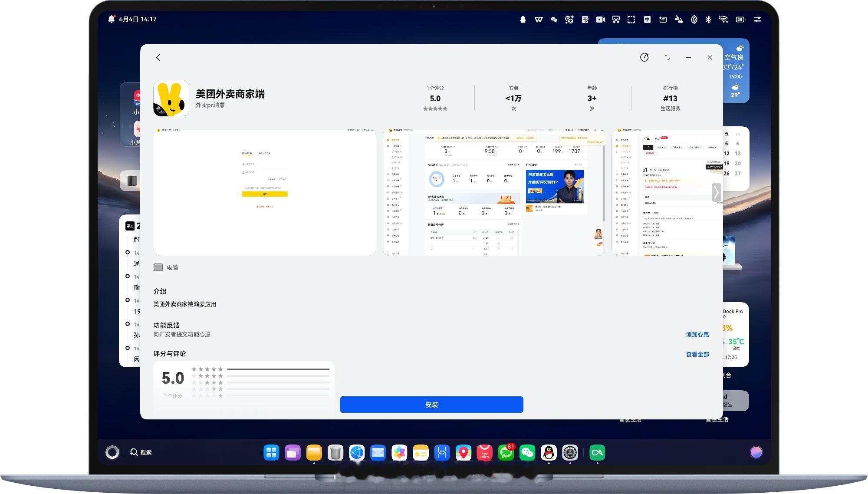868x494 pixels.
Task: Click the 6月4日 14:17 date and time
Action: tap(138, 19)
